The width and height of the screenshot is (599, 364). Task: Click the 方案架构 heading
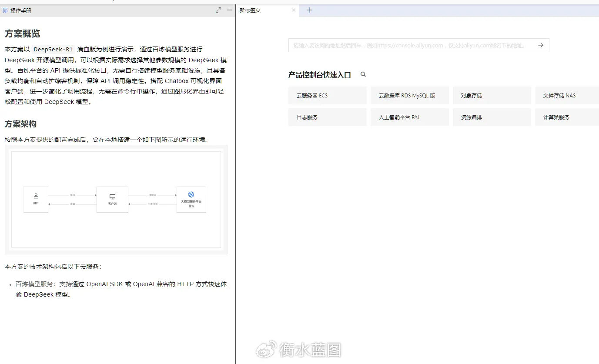coord(20,124)
